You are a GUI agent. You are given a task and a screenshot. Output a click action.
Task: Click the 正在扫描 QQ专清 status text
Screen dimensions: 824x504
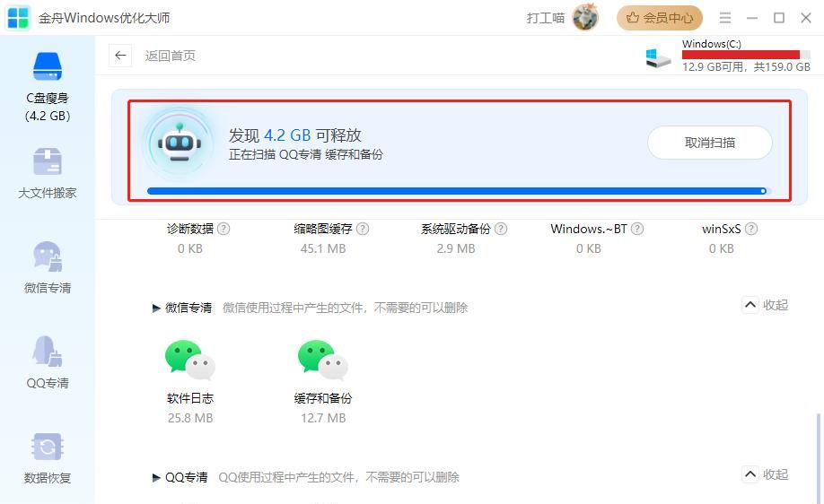[x=306, y=154]
